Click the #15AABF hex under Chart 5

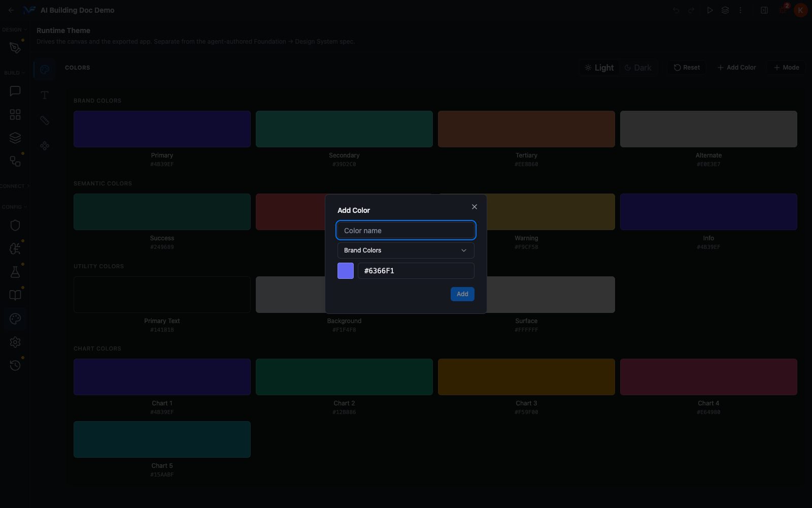(162, 475)
